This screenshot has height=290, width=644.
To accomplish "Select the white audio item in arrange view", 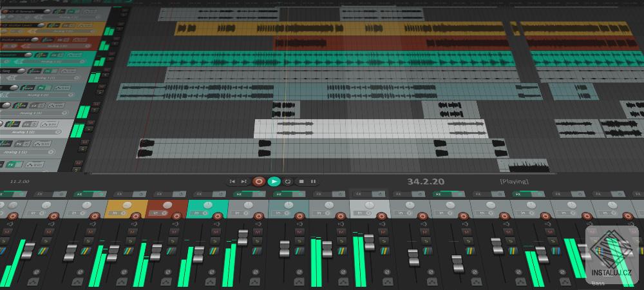I will point(370,129).
